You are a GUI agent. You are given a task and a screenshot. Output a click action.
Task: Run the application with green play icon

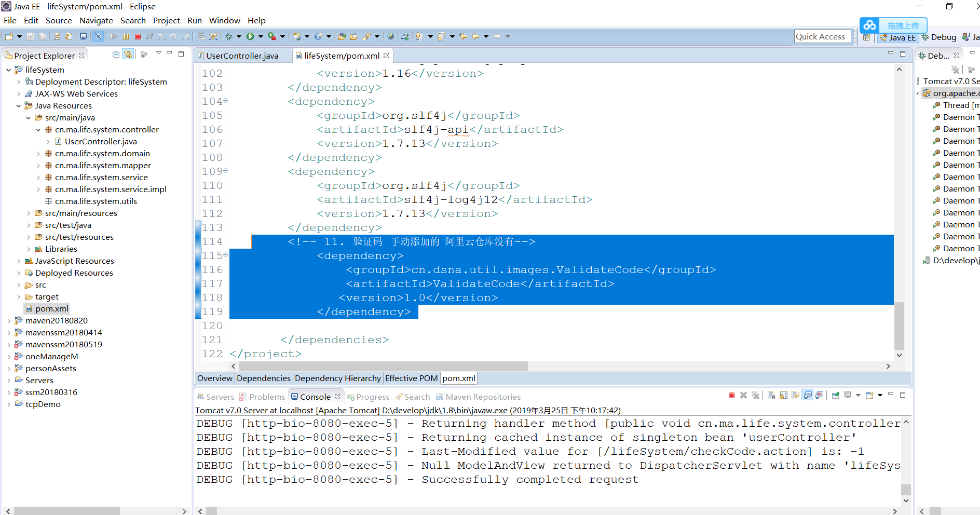click(250, 36)
